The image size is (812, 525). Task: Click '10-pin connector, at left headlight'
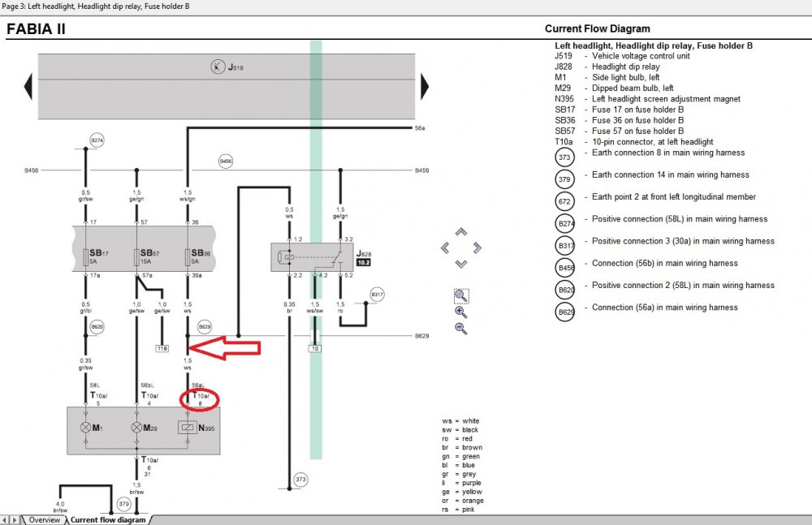click(653, 142)
